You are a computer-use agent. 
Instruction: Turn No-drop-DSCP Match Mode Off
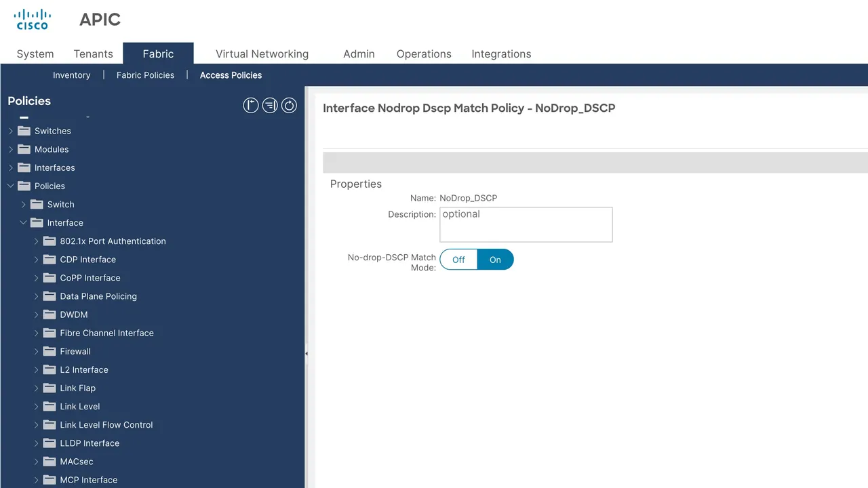click(x=458, y=260)
